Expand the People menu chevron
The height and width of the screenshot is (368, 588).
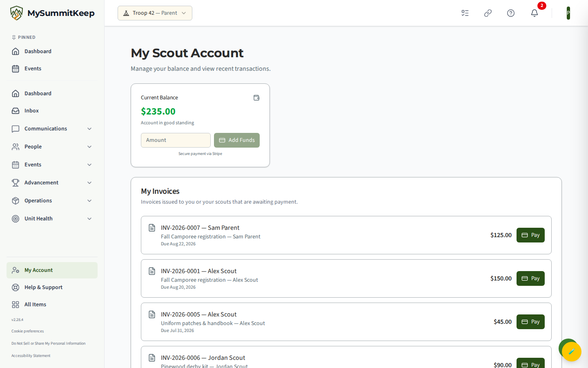(89, 147)
